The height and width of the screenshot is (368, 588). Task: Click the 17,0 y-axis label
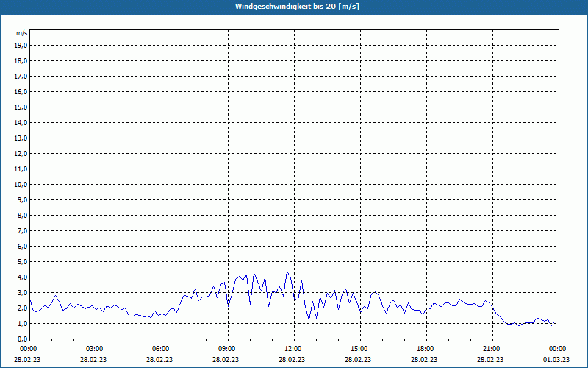[x=21, y=77]
